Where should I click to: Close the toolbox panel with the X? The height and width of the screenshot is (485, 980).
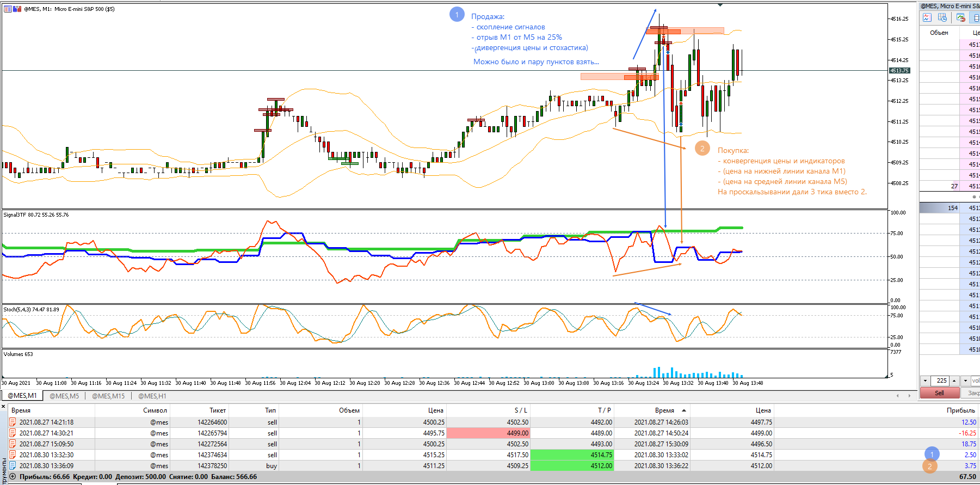(3, 406)
